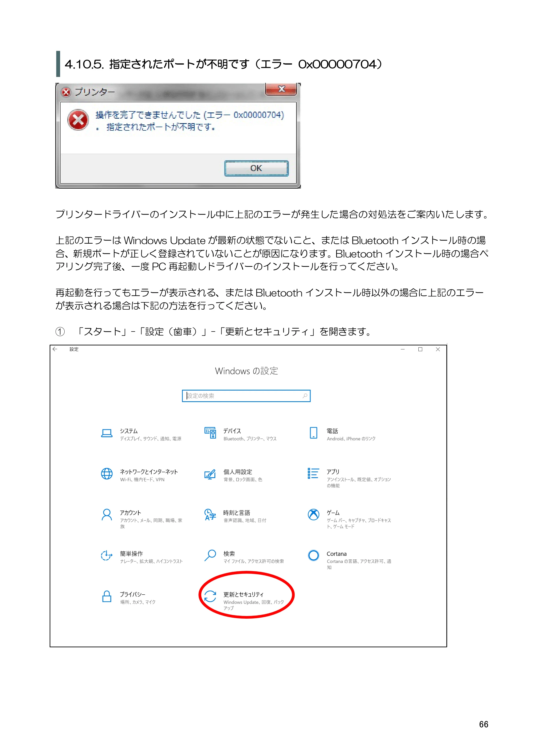Click the text ディスプレイ、サウンド、通知、電源
This screenshot has width=534, height=756.
click(151, 439)
